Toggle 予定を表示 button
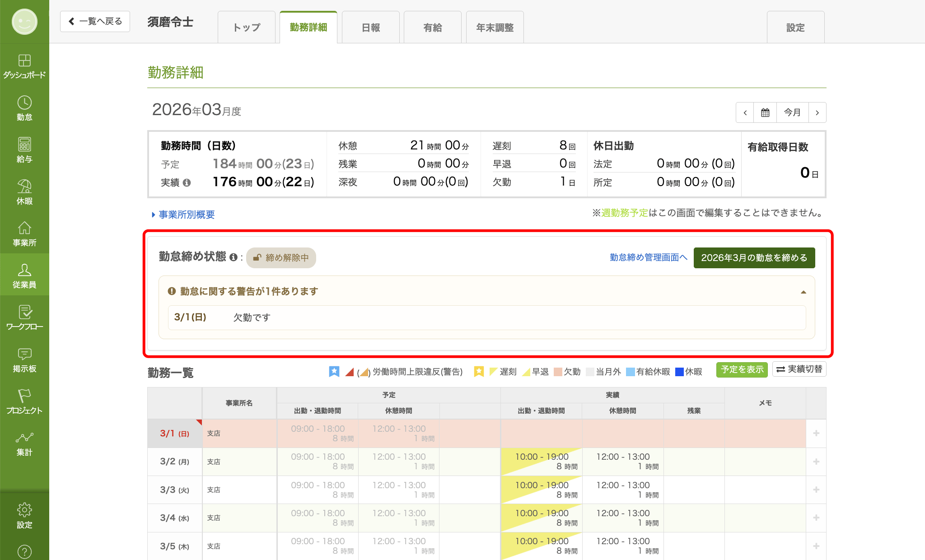The image size is (925, 560). coord(742,369)
